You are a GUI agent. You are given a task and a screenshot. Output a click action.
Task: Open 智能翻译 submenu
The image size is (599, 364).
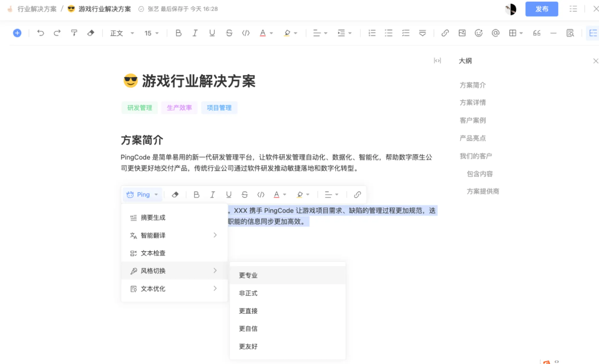174,235
